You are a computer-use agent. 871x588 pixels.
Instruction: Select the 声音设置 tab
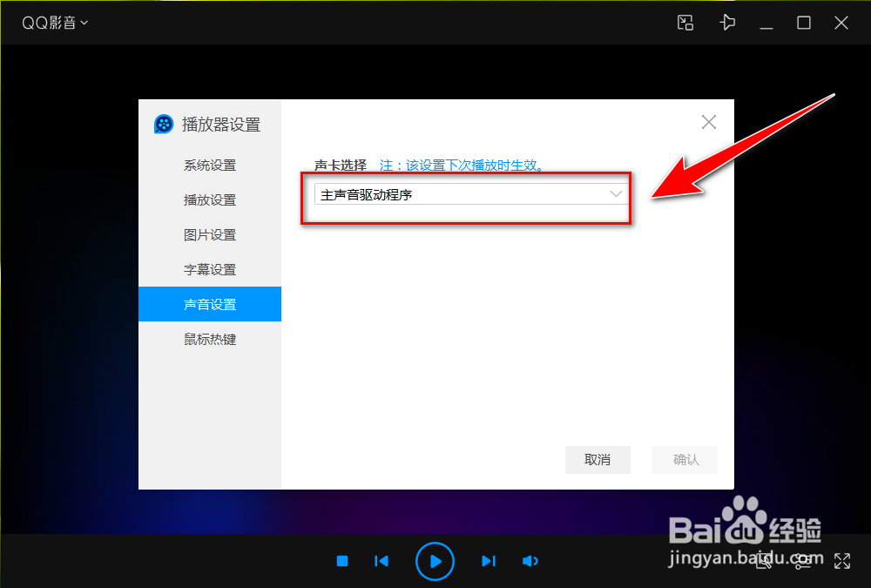[x=210, y=304]
